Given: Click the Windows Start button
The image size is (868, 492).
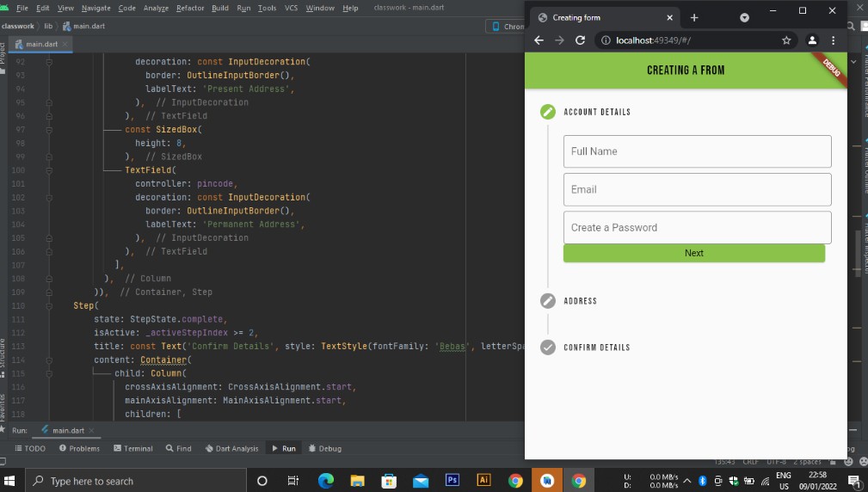Looking at the screenshot, I should [x=9, y=480].
